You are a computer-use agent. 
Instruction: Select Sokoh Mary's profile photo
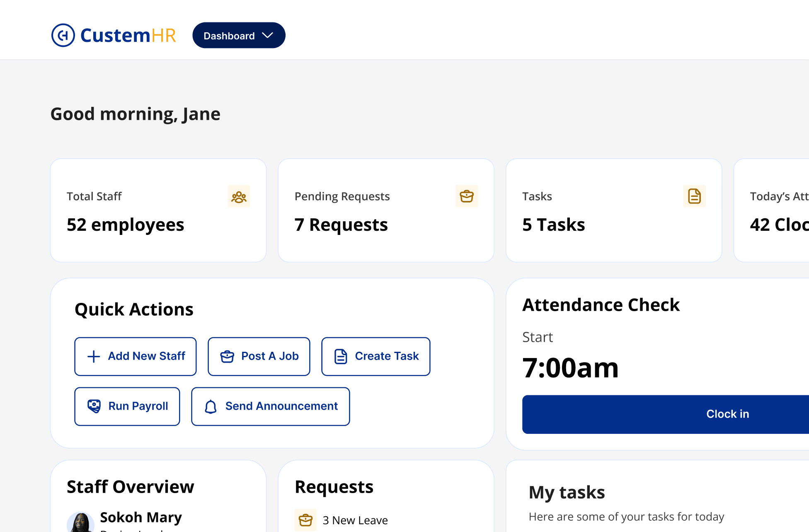pyautogui.click(x=80, y=523)
